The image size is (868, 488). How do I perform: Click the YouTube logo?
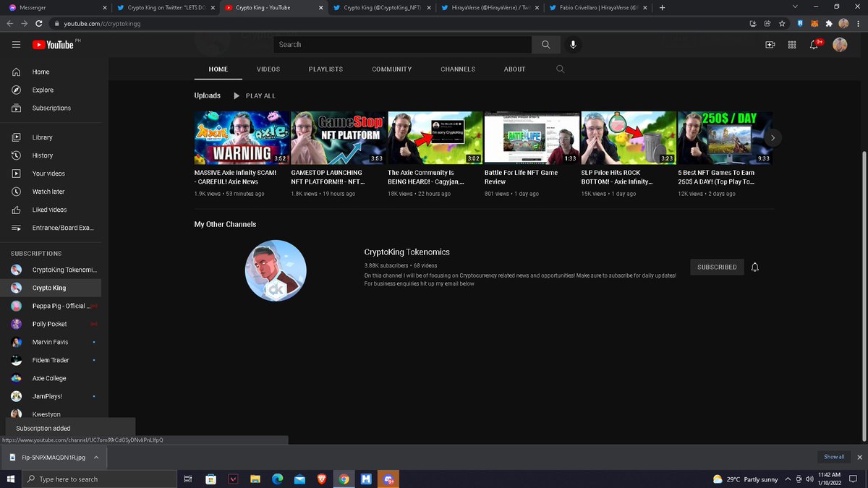(x=53, y=45)
